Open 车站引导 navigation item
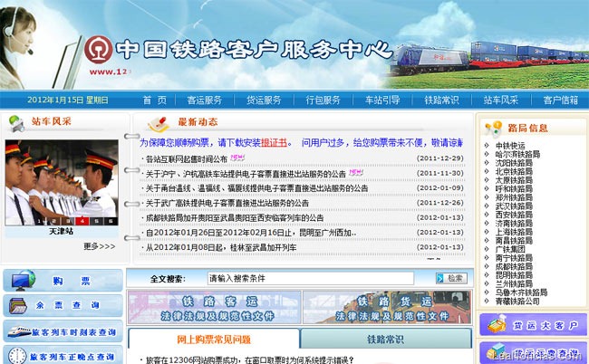This screenshot has height=364, width=589. click(x=382, y=101)
